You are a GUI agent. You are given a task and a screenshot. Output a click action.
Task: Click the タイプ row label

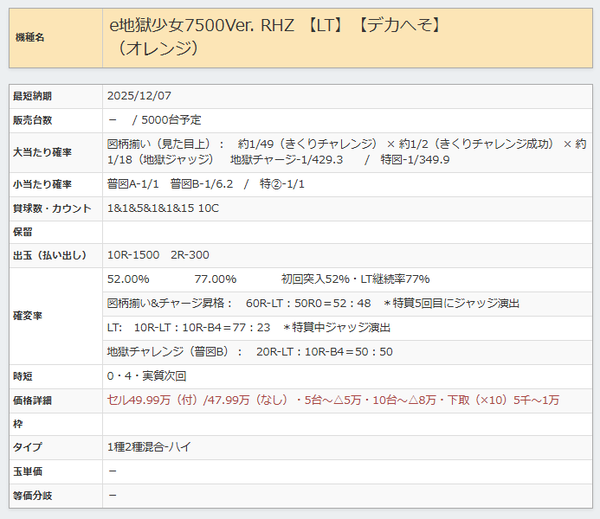(x=27, y=447)
